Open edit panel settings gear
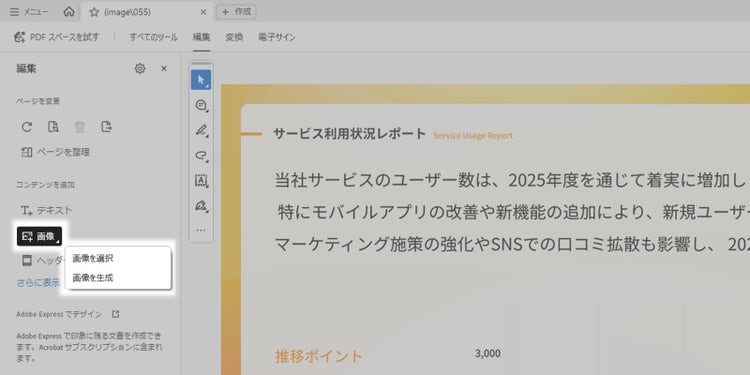The image size is (750, 375). point(140,68)
